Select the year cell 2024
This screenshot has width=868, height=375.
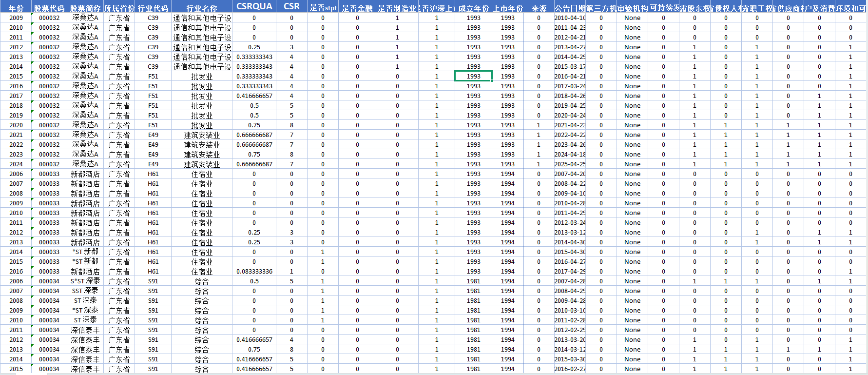(16, 164)
